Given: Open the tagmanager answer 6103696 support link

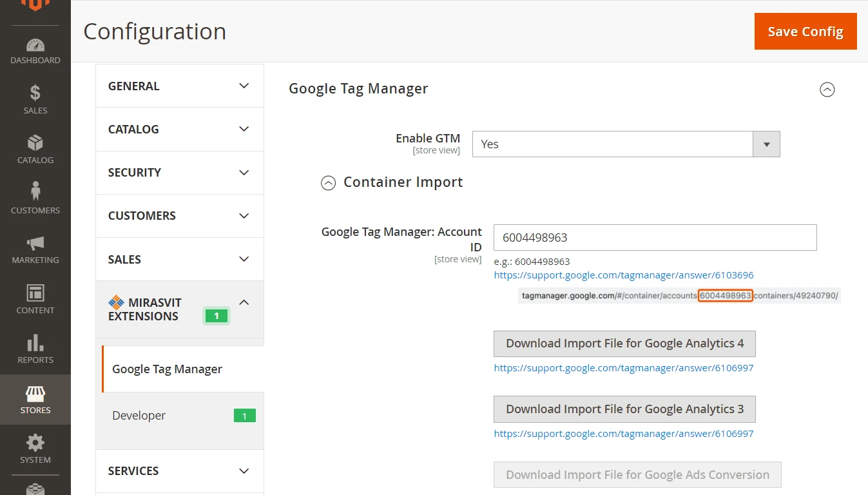Looking at the screenshot, I should pyautogui.click(x=623, y=275).
